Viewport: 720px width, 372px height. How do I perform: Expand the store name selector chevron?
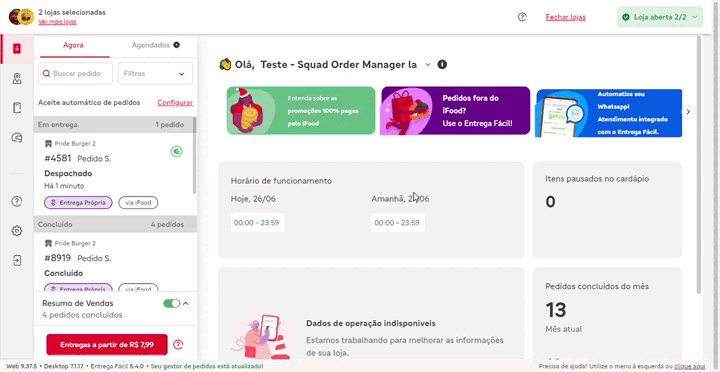(428, 65)
